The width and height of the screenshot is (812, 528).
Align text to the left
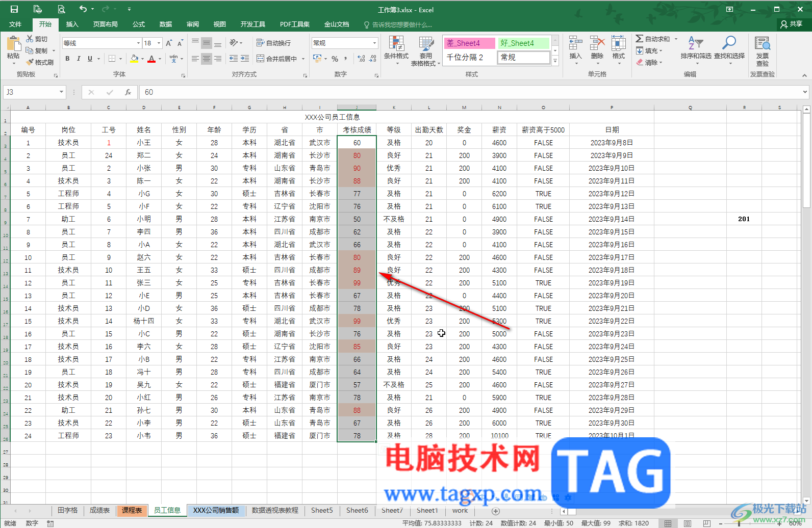[195, 59]
